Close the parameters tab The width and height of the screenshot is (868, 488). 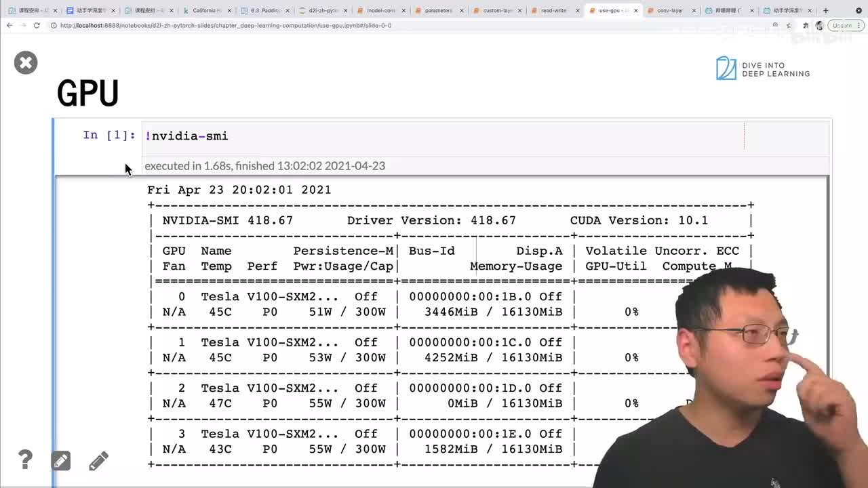[x=461, y=11]
